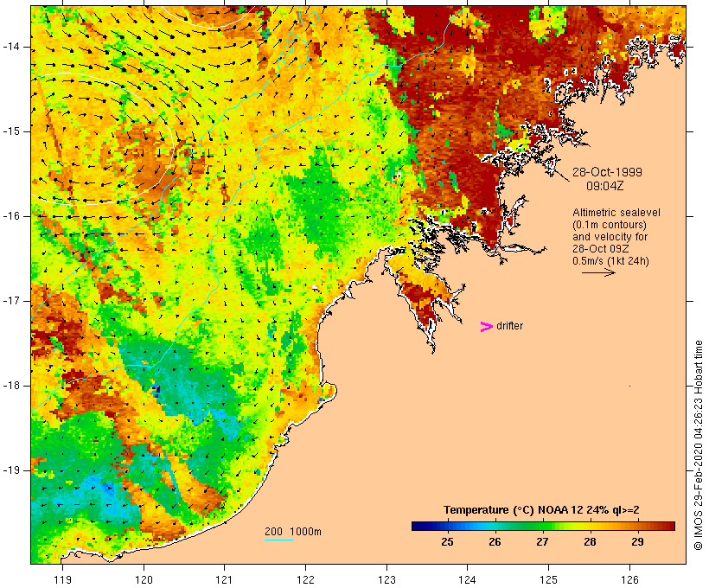Click the dark red end of temperature colorbar
Screen dimensions: 709x588
(668, 526)
